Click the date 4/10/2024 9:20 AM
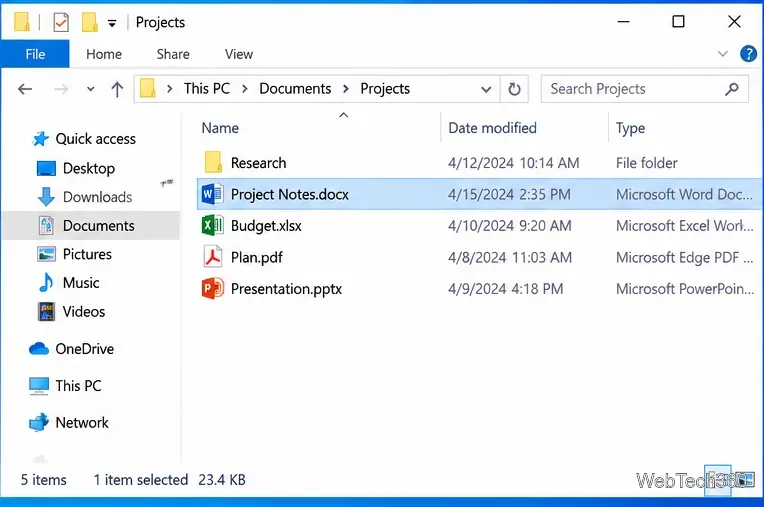Viewport: 764px width, 507px height. [x=510, y=225]
